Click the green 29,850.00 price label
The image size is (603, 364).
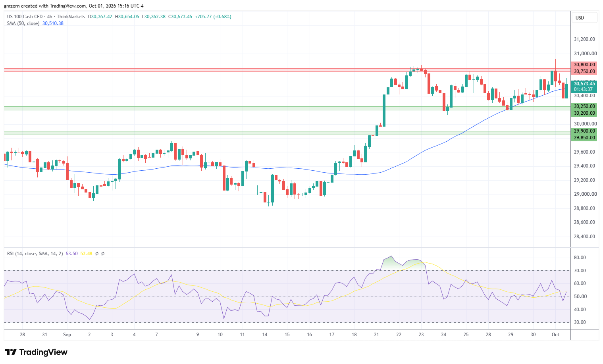tap(584, 138)
